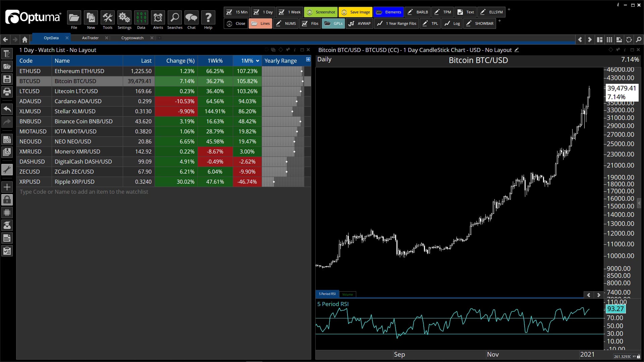Close the Cryptowatch tab

tap(152, 38)
